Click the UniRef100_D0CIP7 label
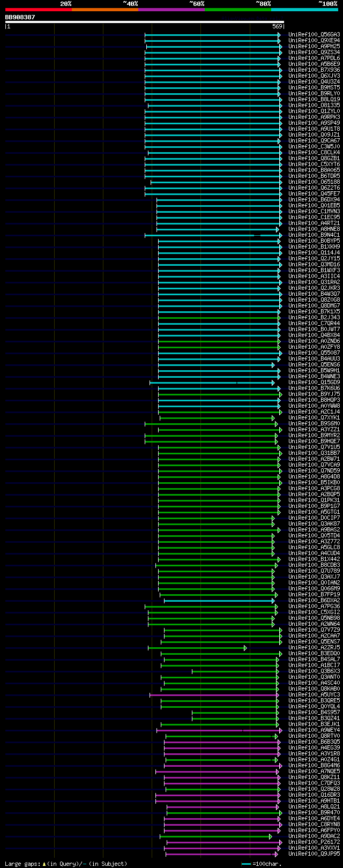This screenshot has height=868, width=343. tap(314, 518)
